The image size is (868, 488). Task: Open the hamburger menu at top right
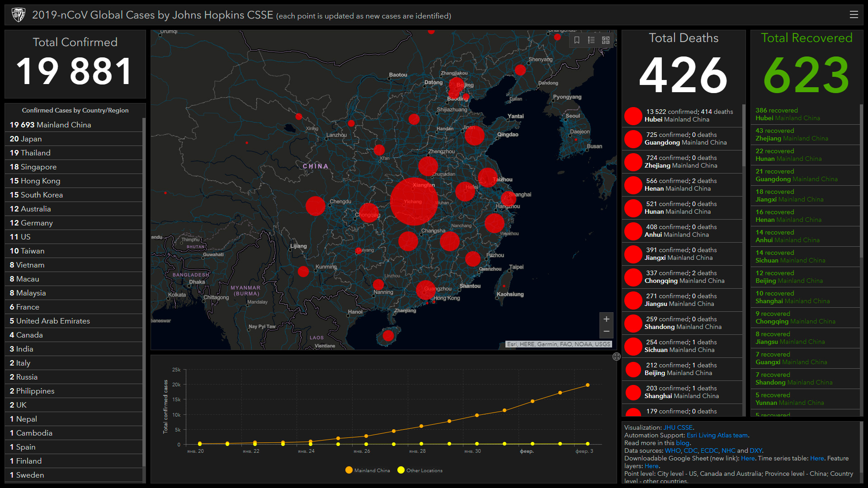pos(854,14)
